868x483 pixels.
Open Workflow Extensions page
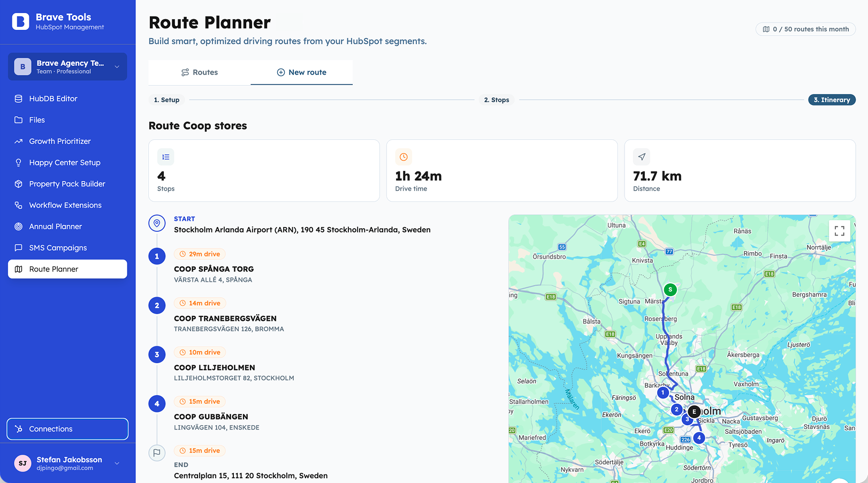tap(67, 205)
